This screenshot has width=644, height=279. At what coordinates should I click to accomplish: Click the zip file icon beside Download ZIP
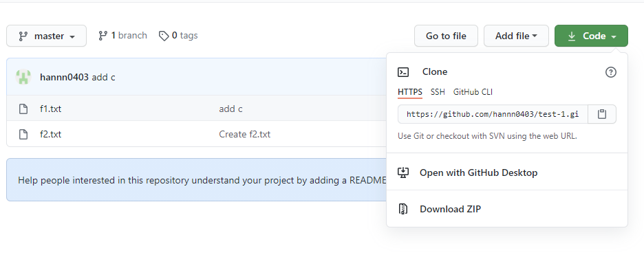pos(403,209)
